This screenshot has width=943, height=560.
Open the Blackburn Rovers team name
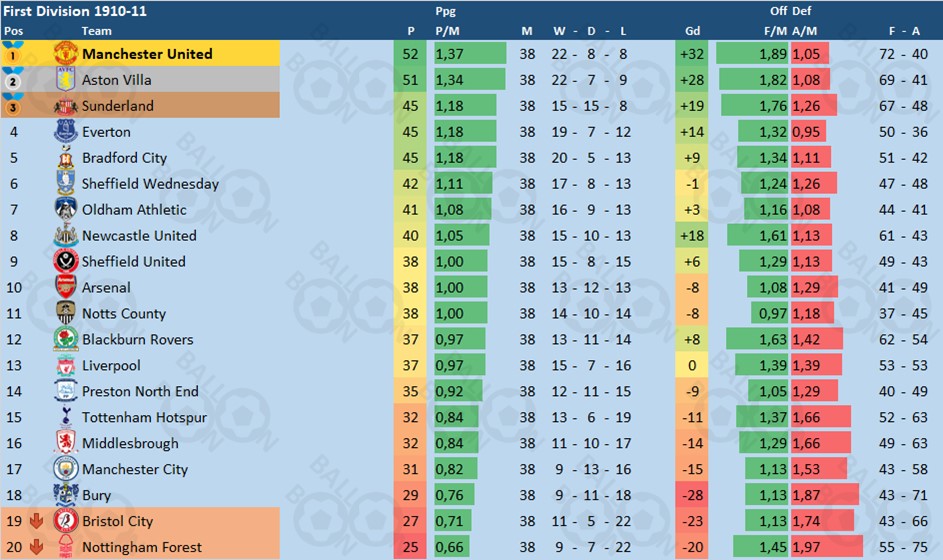(x=138, y=339)
